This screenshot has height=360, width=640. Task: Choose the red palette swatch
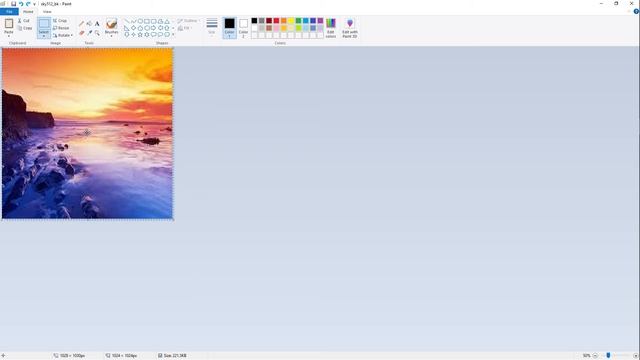point(276,21)
